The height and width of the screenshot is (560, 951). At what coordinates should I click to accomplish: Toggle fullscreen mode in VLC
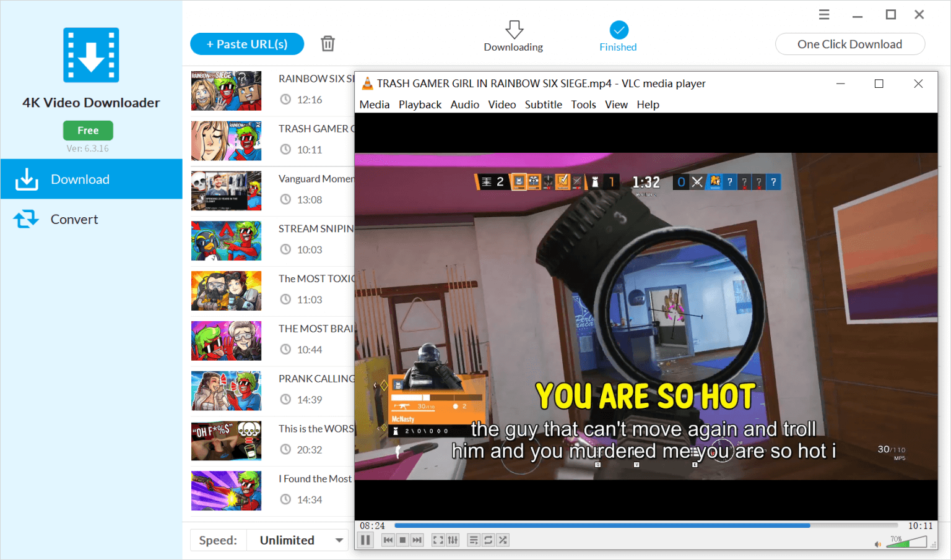coord(438,540)
